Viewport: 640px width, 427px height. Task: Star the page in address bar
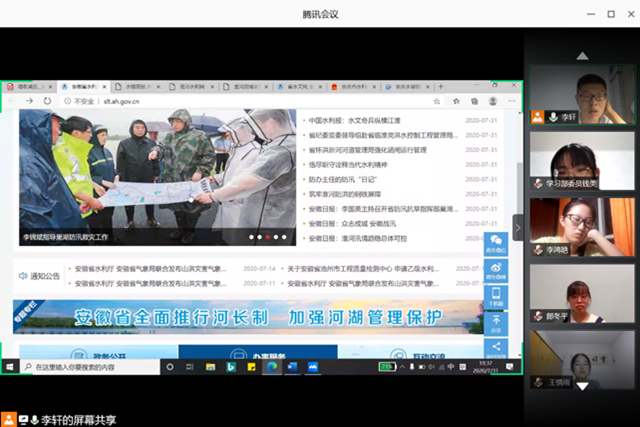[437, 101]
